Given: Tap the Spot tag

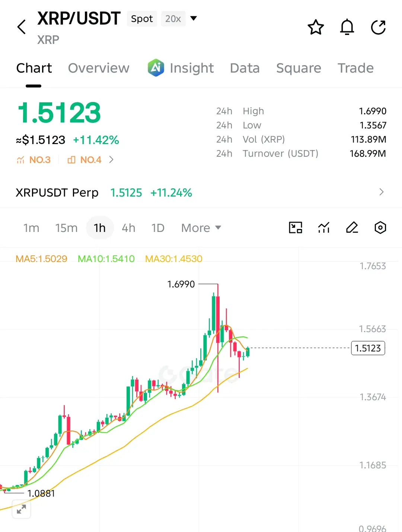Looking at the screenshot, I should click(142, 19).
